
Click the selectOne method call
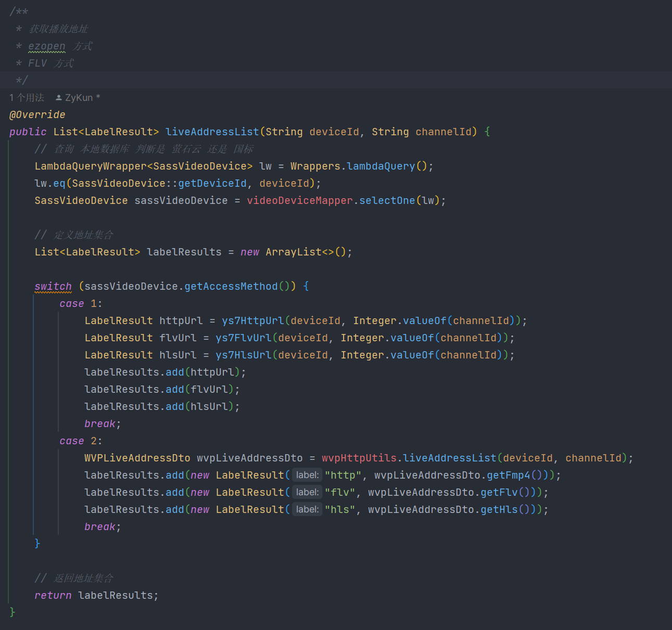pyautogui.click(x=387, y=200)
